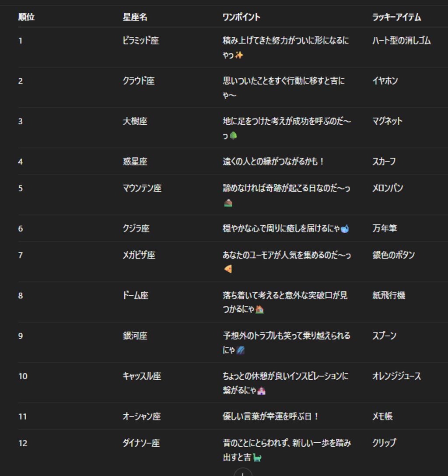Click the house emoji in the ドーム座 row
This screenshot has width=448, height=476.
[259, 310]
